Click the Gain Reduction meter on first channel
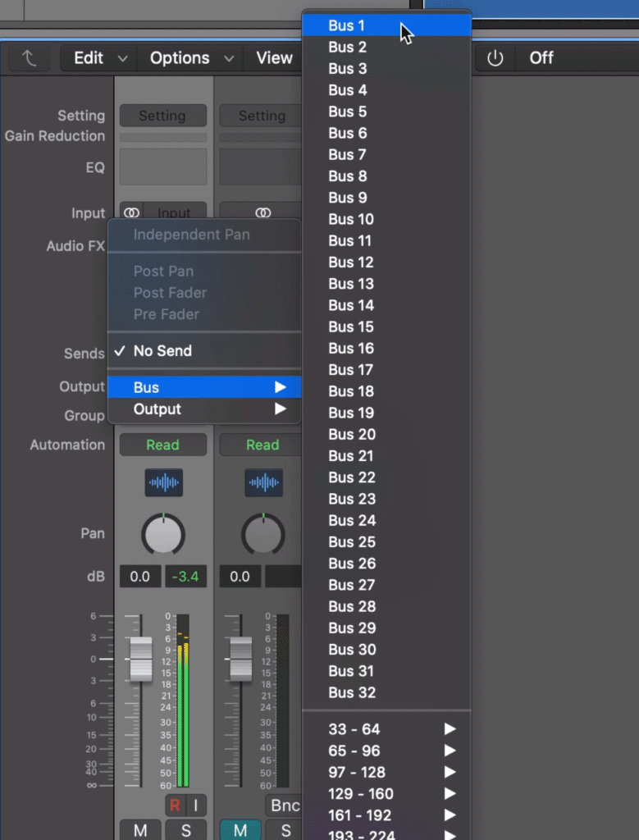The image size is (639, 840). (163, 138)
